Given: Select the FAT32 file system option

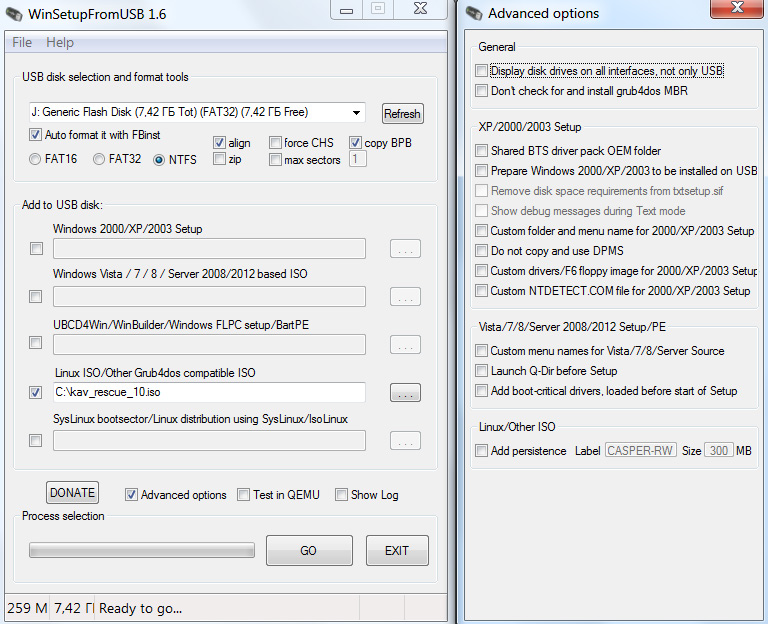Looking at the screenshot, I should coord(100,159).
